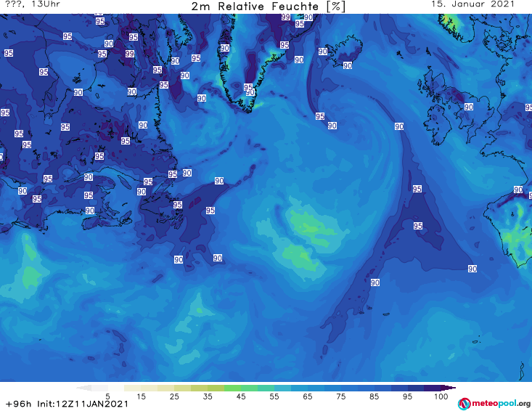Click the legend value '45'
The image size is (532, 411).
pyautogui.click(x=240, y=396)
